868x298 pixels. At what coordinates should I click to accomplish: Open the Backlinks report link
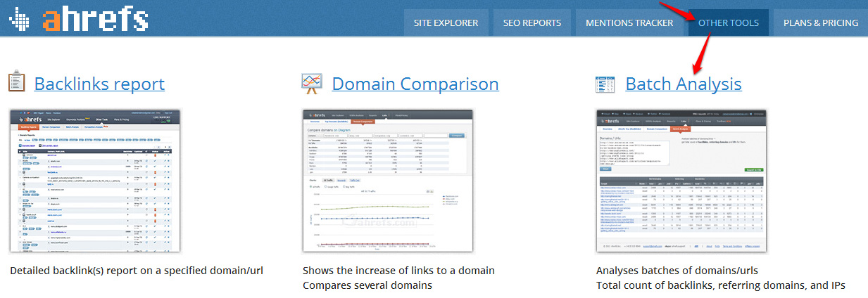tap(99, 84)
